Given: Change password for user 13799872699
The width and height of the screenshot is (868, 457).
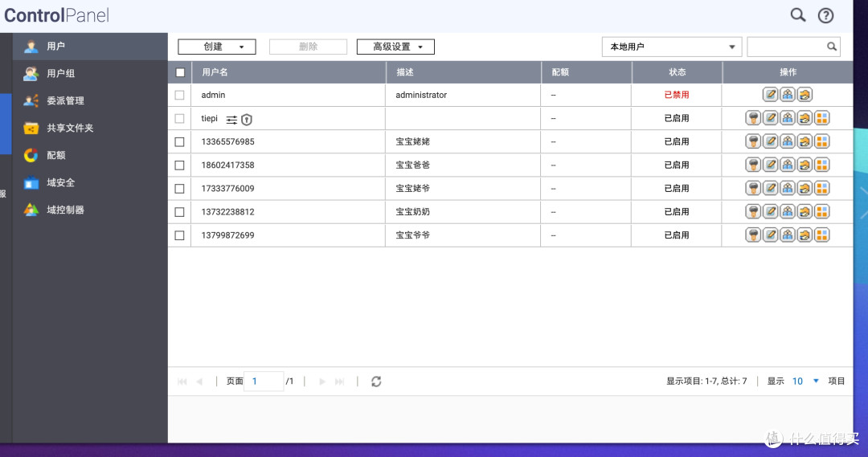Looking at the screenshot, I should 753,235.
